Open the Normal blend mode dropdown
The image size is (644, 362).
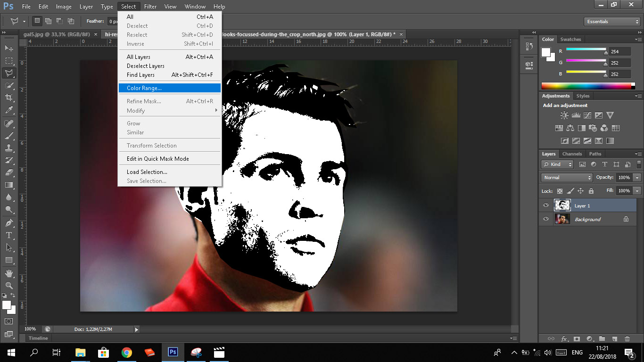(x=567, y=178)
